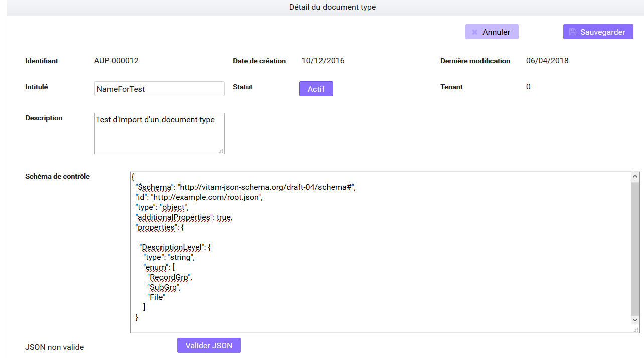Click the Tenant value 0

[x=528, y=87]
